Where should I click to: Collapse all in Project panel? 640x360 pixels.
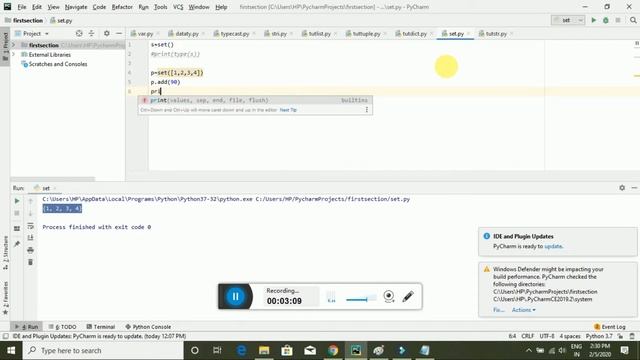click(91, 33)
